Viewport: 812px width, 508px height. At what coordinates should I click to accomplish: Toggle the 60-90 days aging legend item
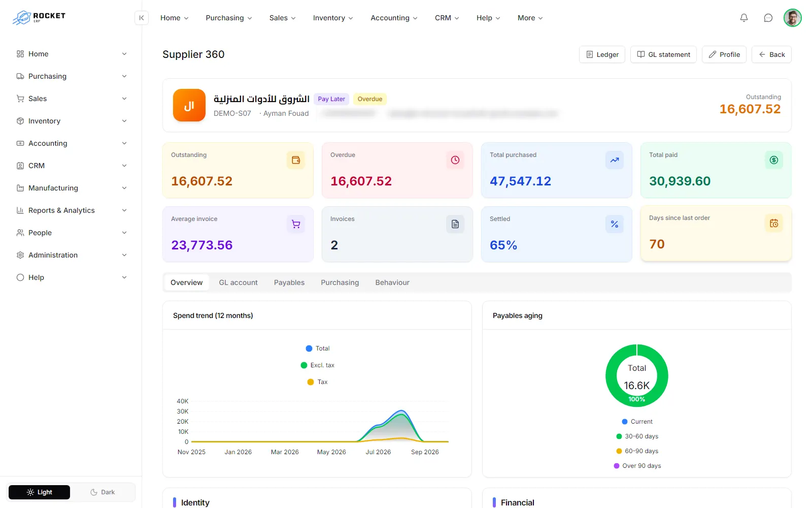[637, 451]
